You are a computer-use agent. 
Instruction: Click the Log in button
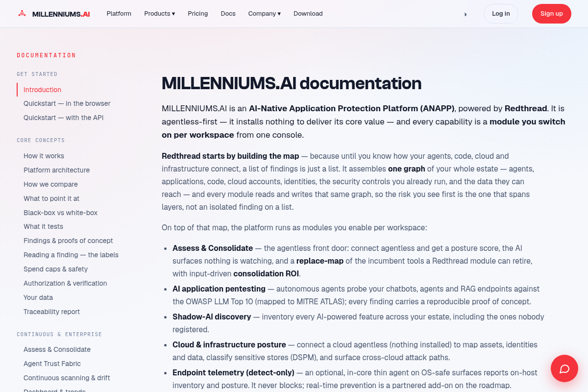(501, 14)
